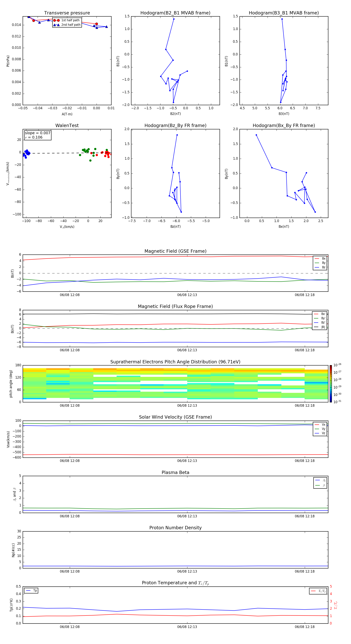This screenshot has width=351, height=644.
Task: Select the Bx' legend entry in Flux Rope plot
Action: [320, 314]
